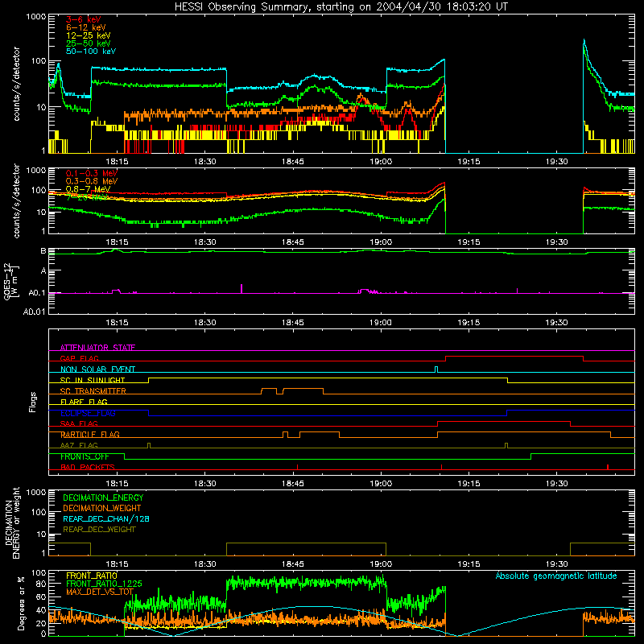
Task: Click the 40 tick label in bottom panel
Action: click(x=41, y=610)
